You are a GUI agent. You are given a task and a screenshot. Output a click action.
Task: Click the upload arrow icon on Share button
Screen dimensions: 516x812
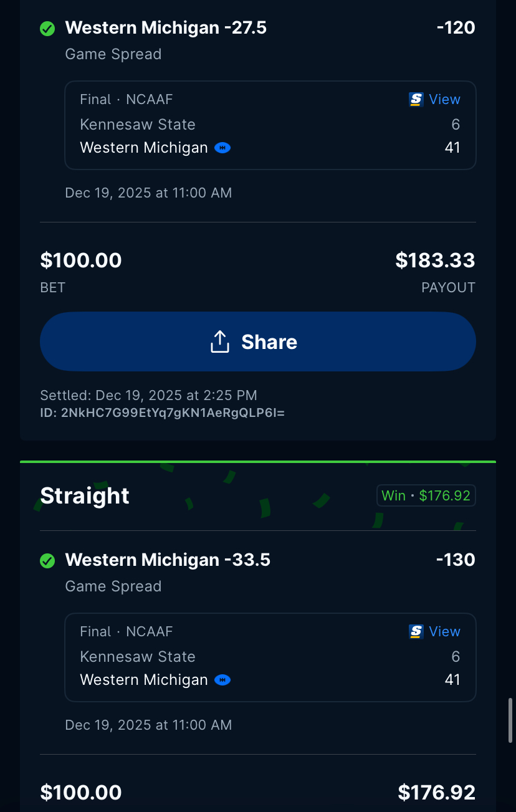click(220, 342)
